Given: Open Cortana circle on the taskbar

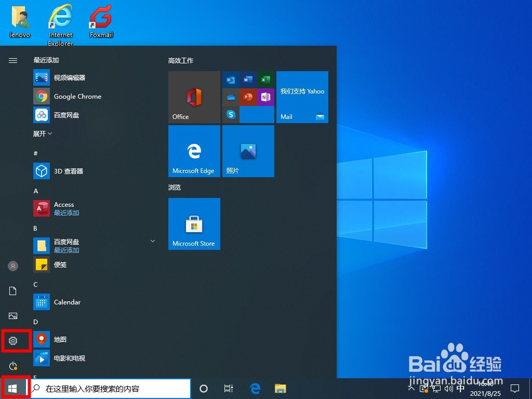Looking at the screenshot, I should click(204, 389).
